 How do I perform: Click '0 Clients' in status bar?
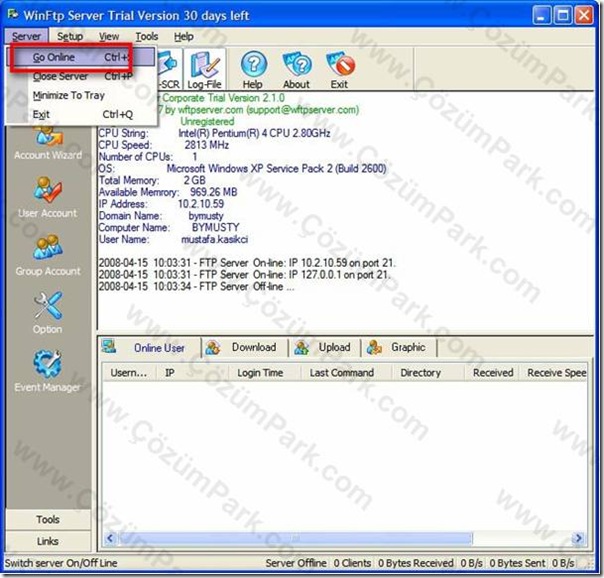coord(352,563)
